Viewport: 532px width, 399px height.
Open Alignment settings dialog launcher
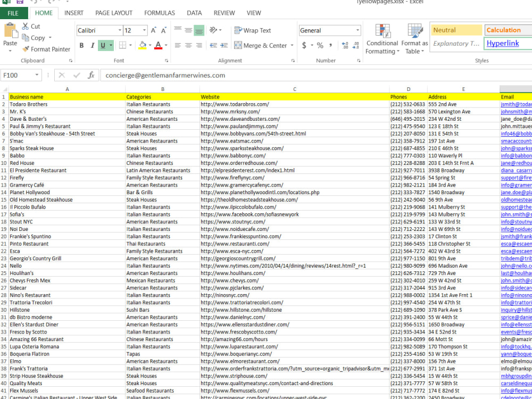point(293,61)
